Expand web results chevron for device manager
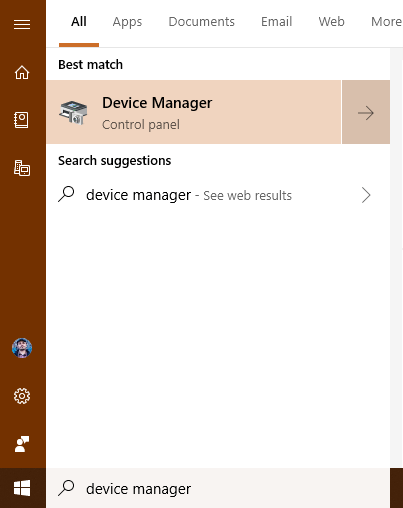Screen dimensions: 403x508 (x=366, y=195)
